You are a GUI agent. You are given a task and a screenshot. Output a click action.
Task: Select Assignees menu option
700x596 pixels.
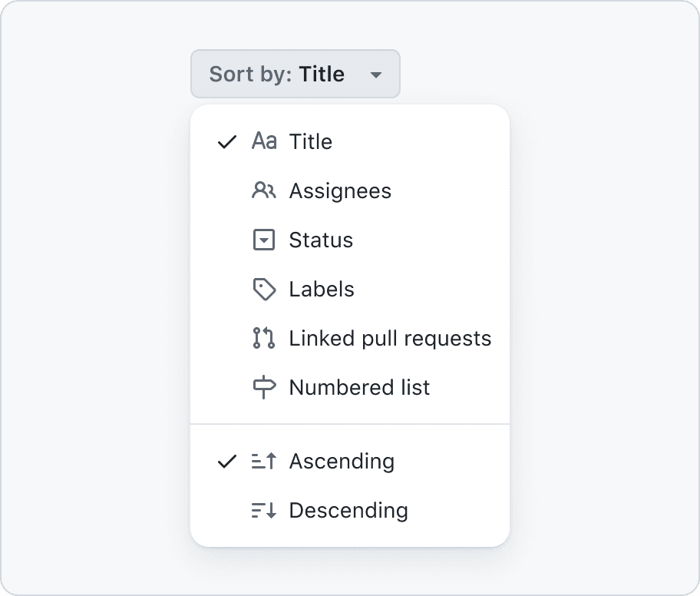tap(349, 190)
